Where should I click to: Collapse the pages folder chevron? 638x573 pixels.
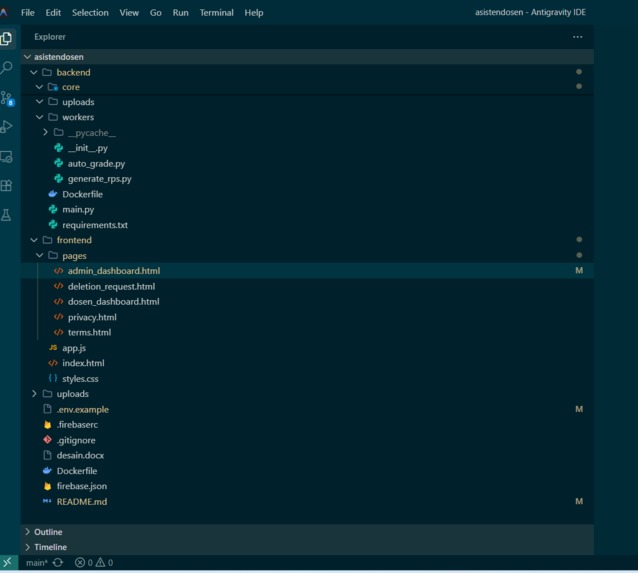click(x=39, y=255)
